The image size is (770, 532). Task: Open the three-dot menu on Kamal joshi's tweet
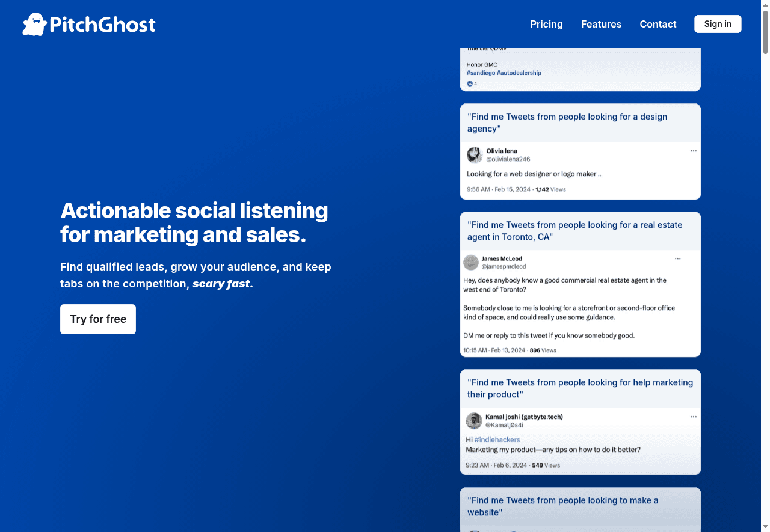(693, 417)
